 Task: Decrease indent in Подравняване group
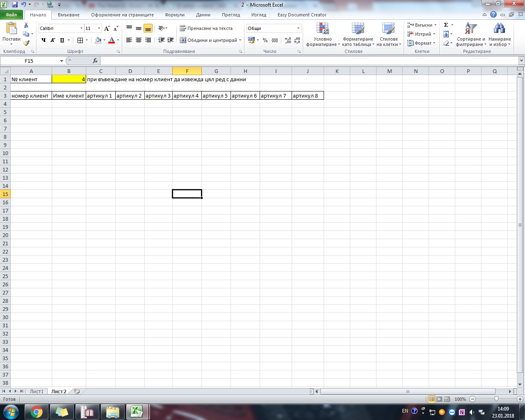pyautogui.click(x=161, y=40)
